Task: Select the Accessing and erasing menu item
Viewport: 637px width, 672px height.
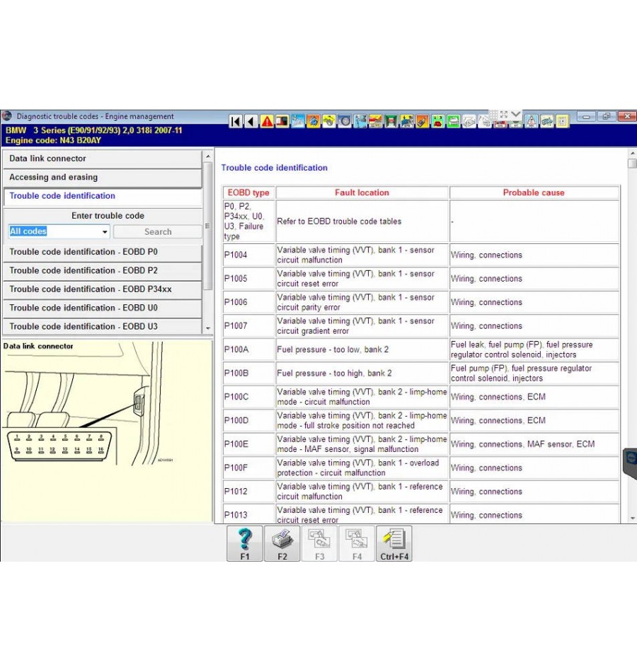Action: click(103, 178)
